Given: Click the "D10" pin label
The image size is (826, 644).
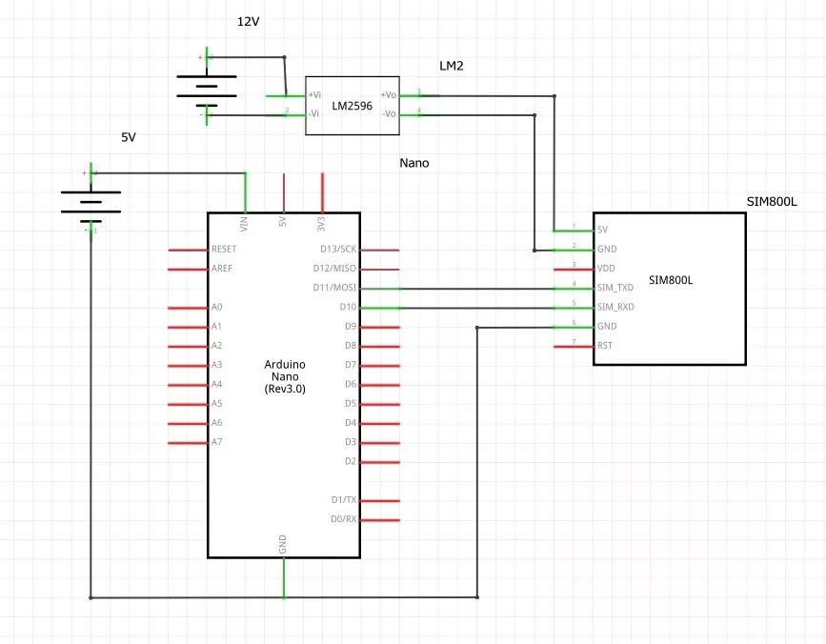Looking at the screenshot, I should [348, 307].
